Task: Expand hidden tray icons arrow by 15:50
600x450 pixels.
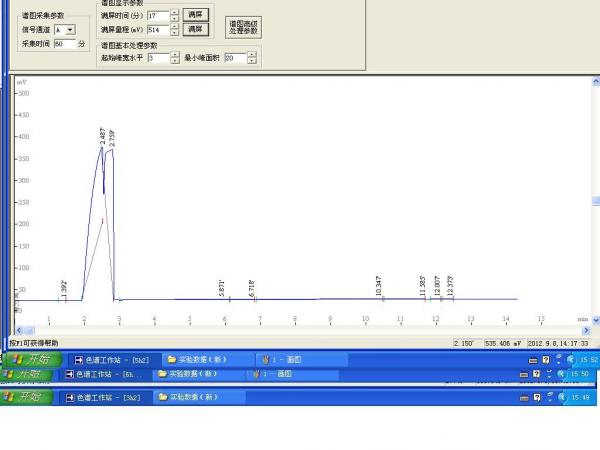Action: pyautogui.click(x=561, y=374)
